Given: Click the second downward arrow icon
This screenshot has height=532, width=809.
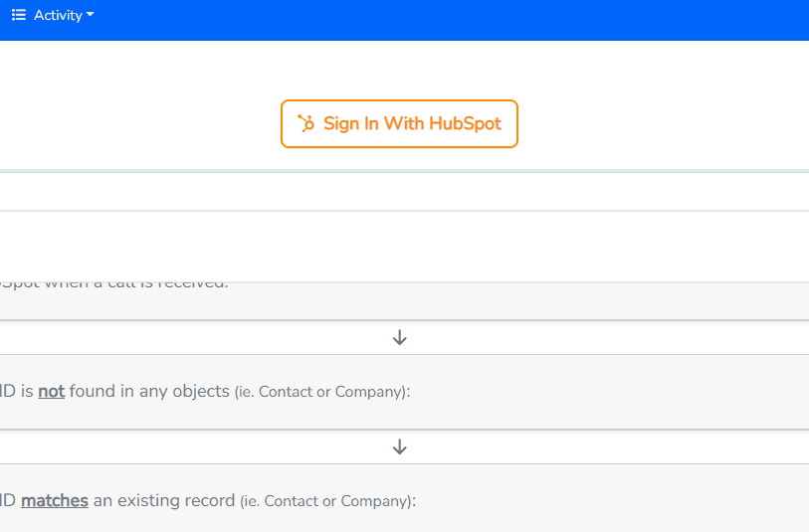Looking at the screenshot, I should tap(399, 446).
